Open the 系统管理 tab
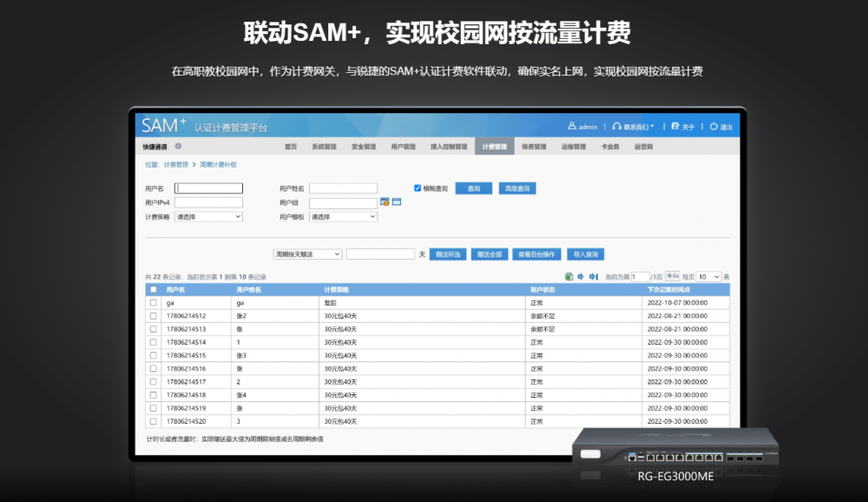 [324, 147]
